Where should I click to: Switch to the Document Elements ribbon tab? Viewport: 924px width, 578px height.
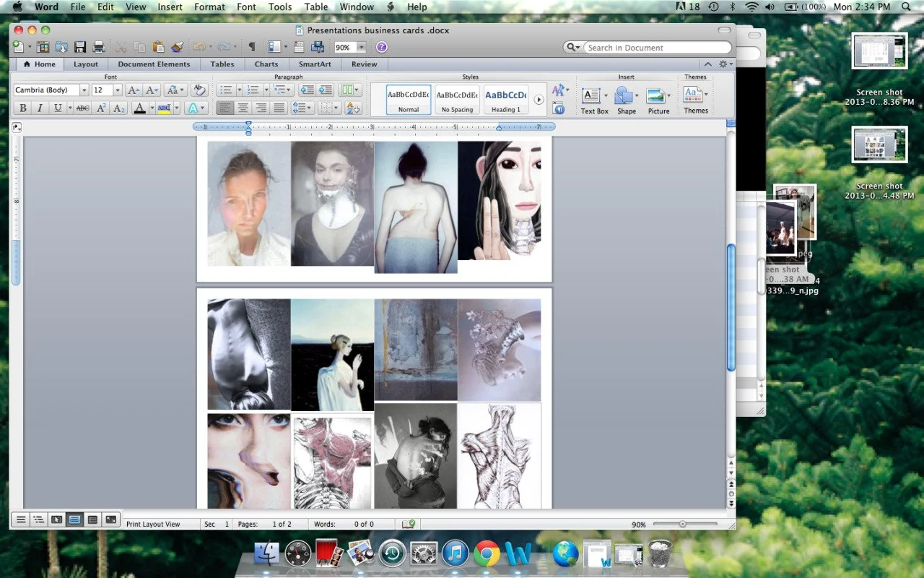point(154,64)
